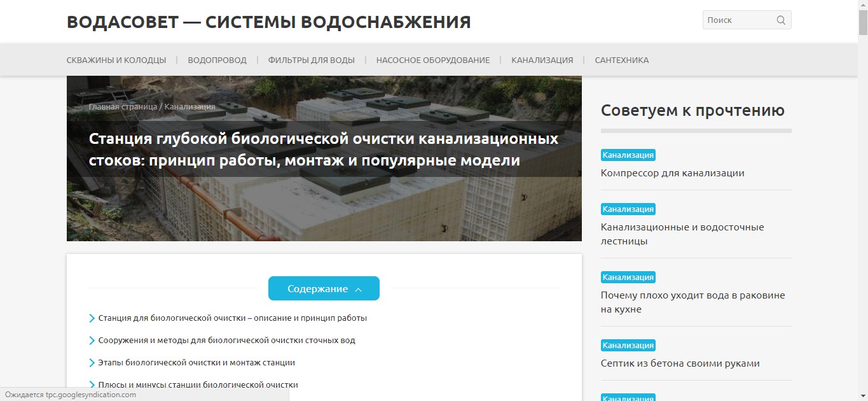Select Канализация in the navigation bar

(542, 60)
